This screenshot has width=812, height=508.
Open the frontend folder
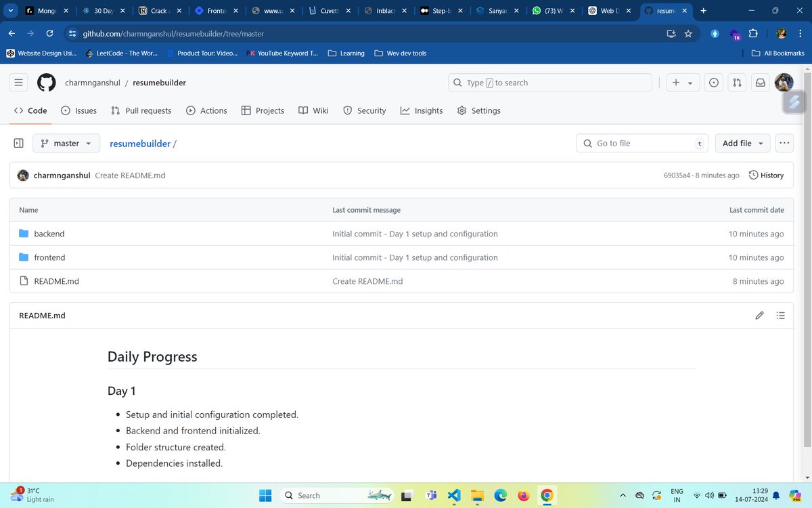tap(49, 257)
